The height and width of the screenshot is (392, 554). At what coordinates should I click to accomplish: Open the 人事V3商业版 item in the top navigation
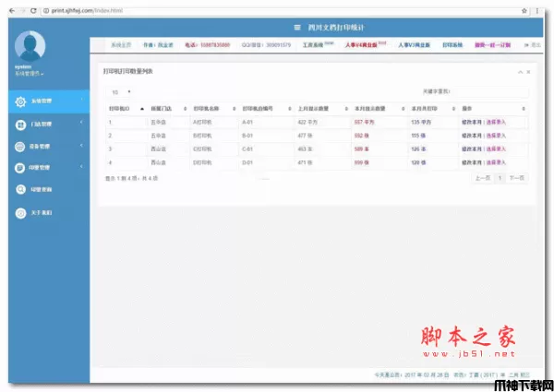tap(414, 45)
